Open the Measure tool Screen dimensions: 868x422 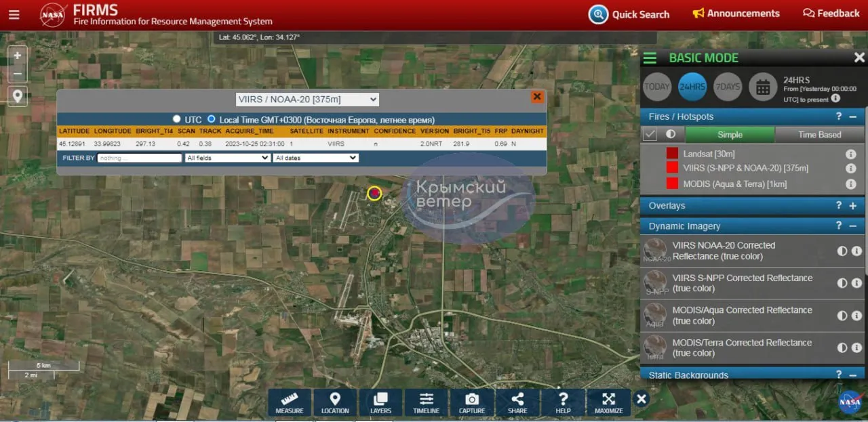pos(290,402)
